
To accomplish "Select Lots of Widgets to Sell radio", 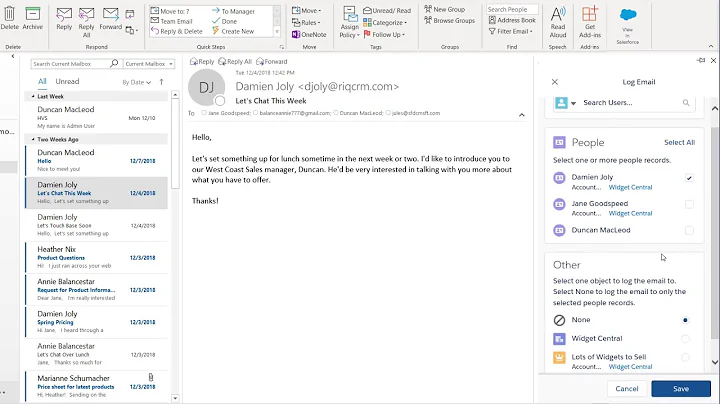I will coord(685,357).
